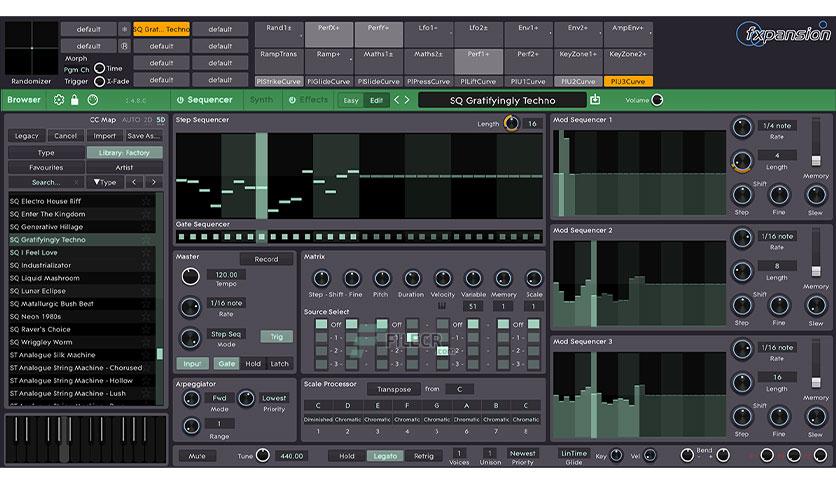
Task: Click the R button beside the second default slot
Action: [x=124, y=46]
